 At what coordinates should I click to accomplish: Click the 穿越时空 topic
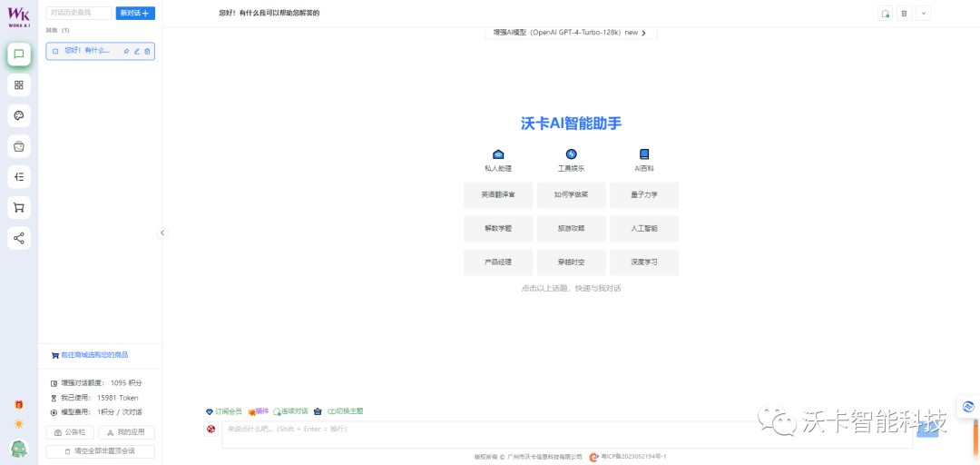572,262
